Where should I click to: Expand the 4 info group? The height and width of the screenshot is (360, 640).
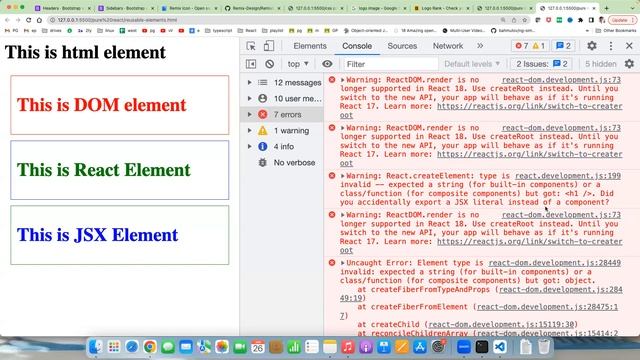click(x=249, y=147)
